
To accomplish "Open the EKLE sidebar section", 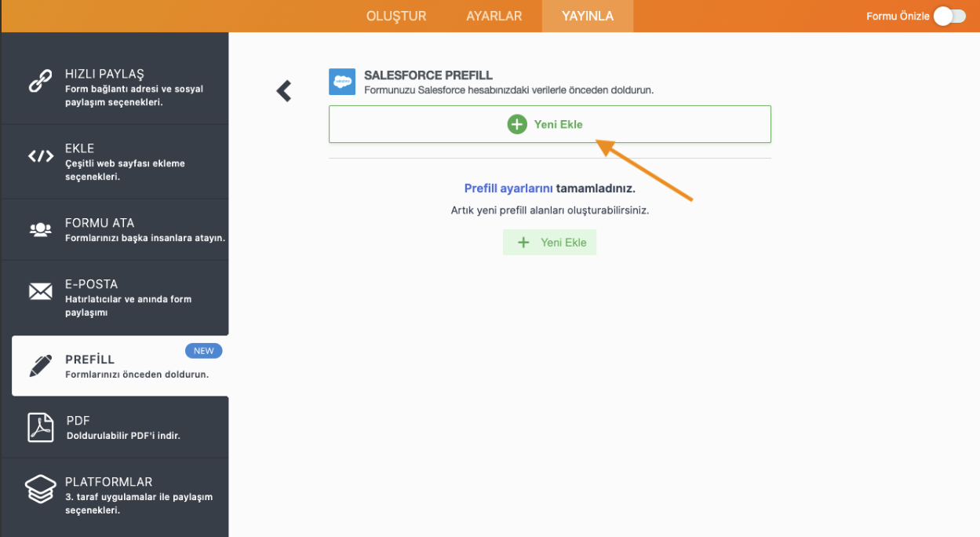I will [115, 162].
